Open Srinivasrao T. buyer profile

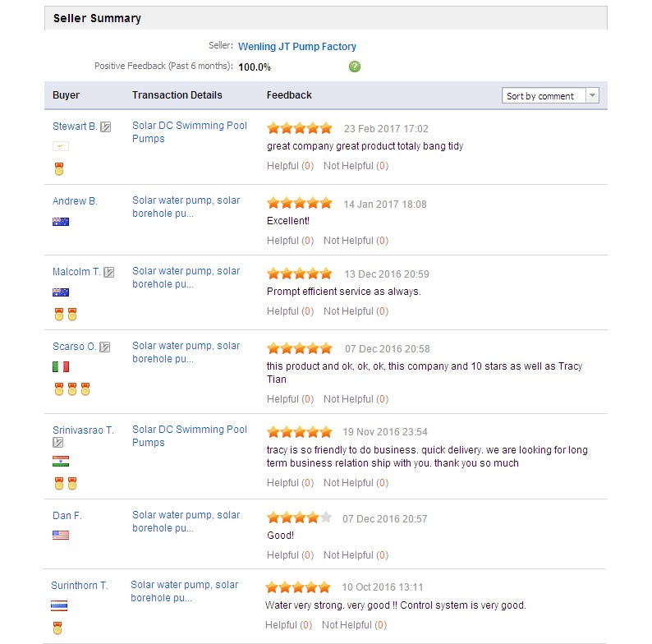tap(83, 430)
